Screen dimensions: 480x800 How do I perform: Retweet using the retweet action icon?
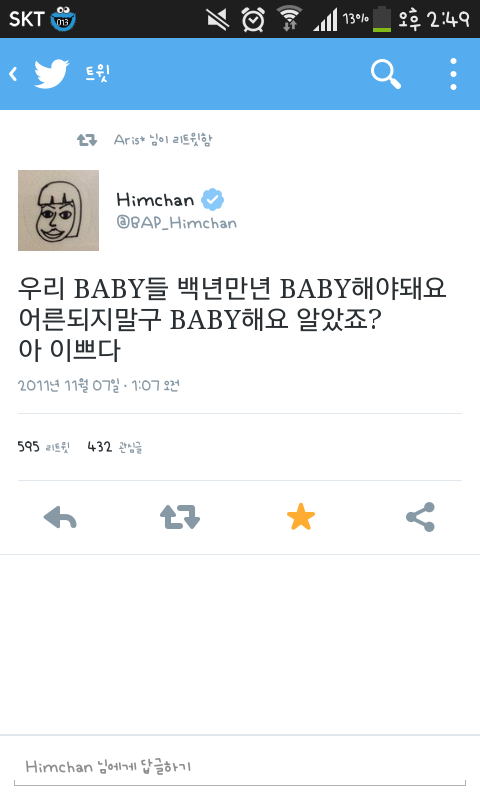[x=180, y=517]
